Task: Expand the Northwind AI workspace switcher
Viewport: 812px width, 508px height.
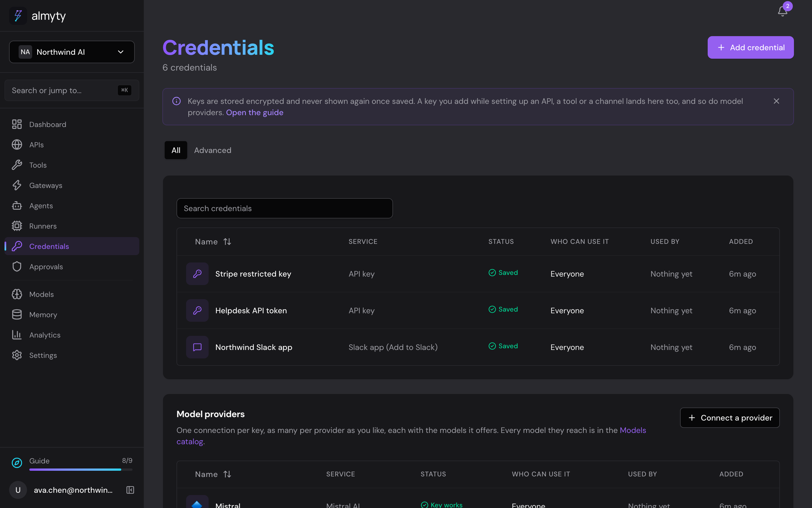Action: [x=72, y=52]
